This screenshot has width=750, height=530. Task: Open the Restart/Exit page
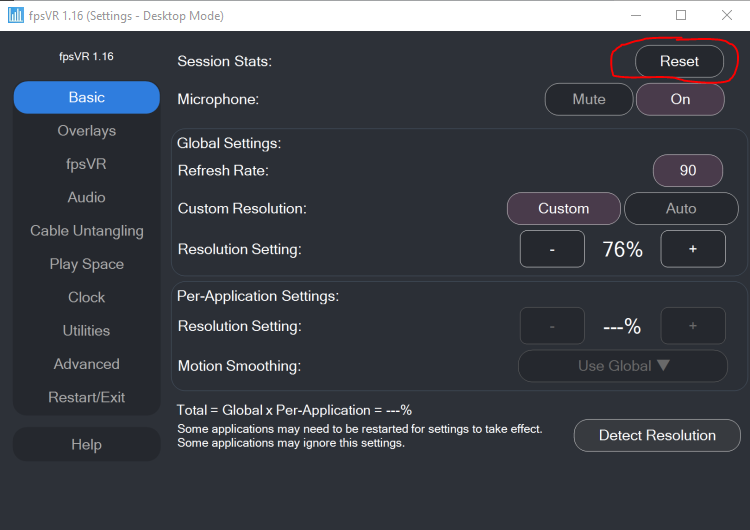coord(87,397)
